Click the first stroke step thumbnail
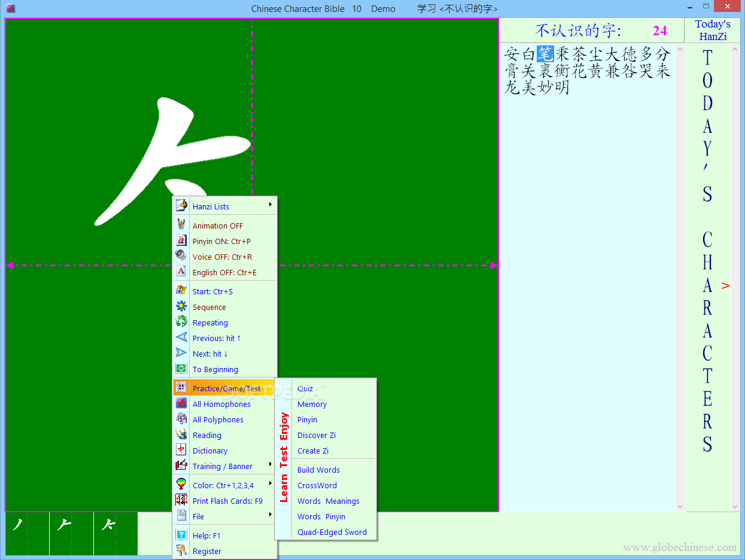745x560 pixels. click(27, 534)
